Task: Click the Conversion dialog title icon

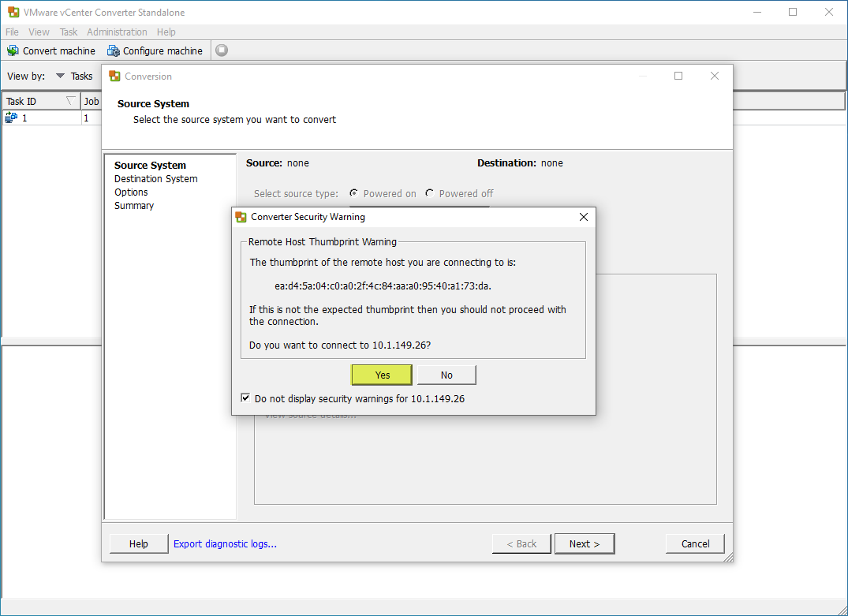Action: click(115, 77)
